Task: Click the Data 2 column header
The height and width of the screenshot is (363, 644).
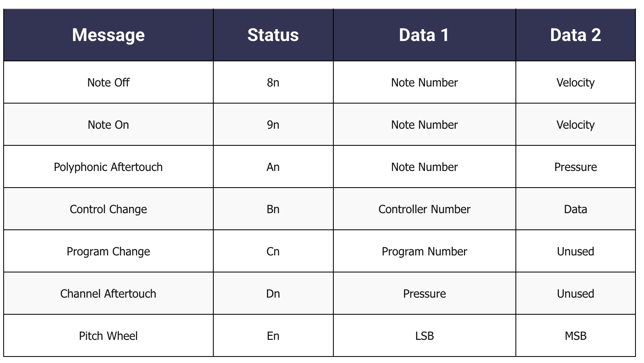Action: click(575, 35)
